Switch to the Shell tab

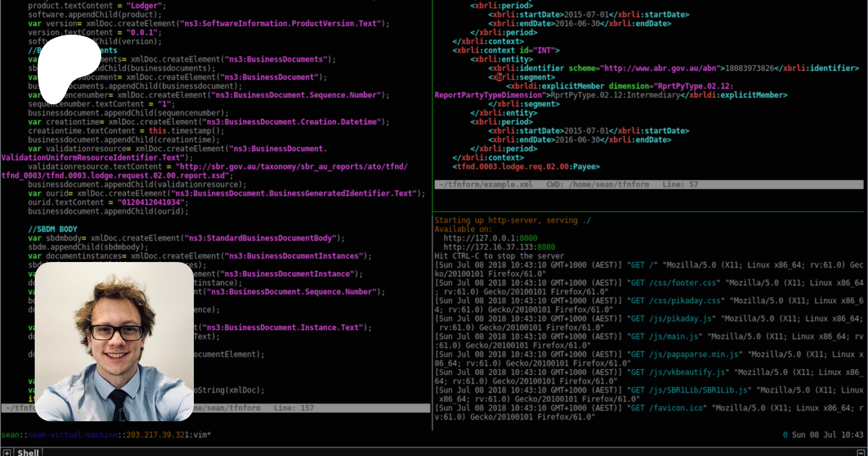28,453
